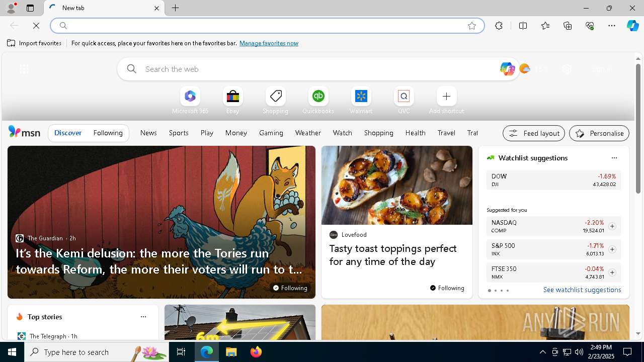Open the Ebay shortcut
The height and width of the screenshot is (362, 644).
tap(232, 101)
